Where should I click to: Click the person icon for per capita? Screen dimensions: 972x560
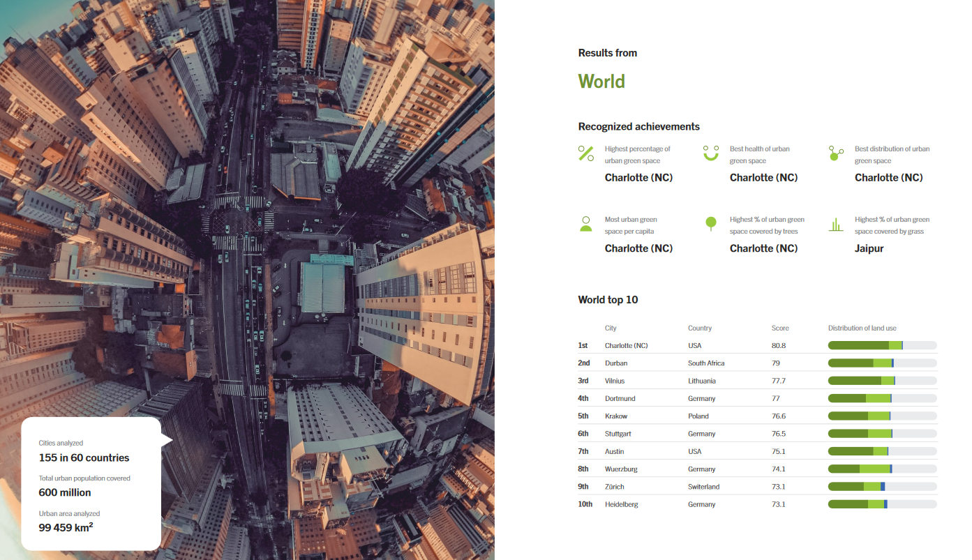586,224
